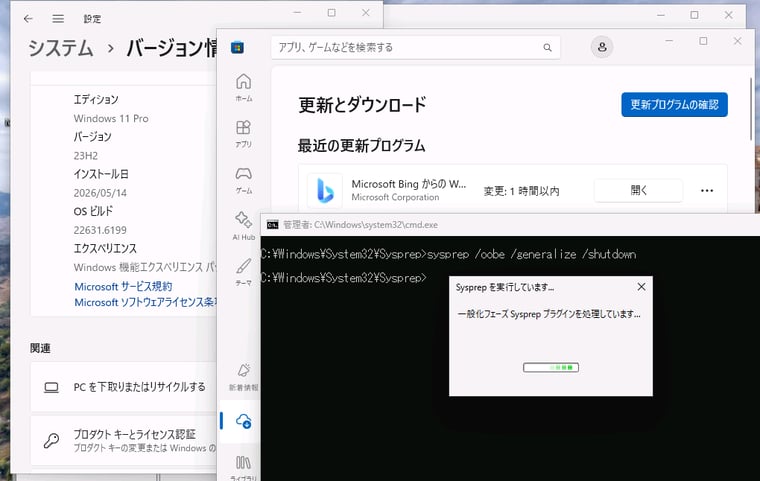Open more options for Microsoft Bing row
This screenshot has width=760, height=481.
707,191
